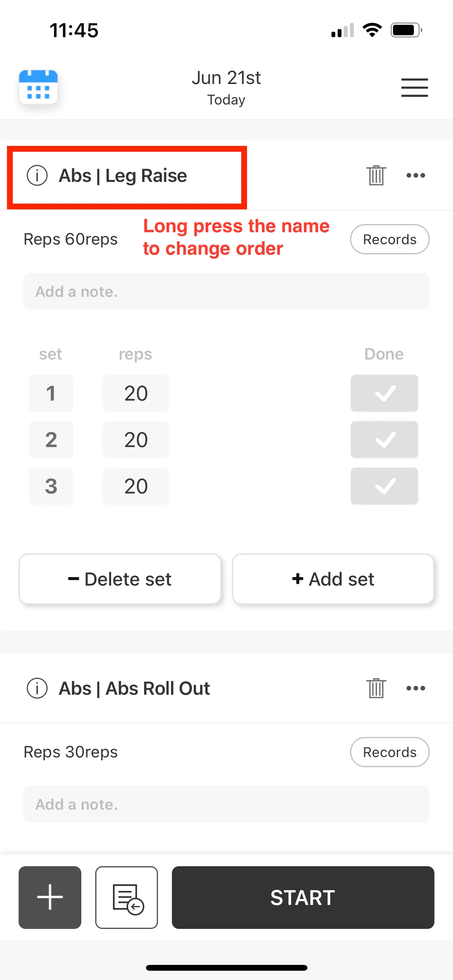Tap info icon for Abs Roll Out
Viewport: 453px width, 980px height.
[x=37, y=688]
